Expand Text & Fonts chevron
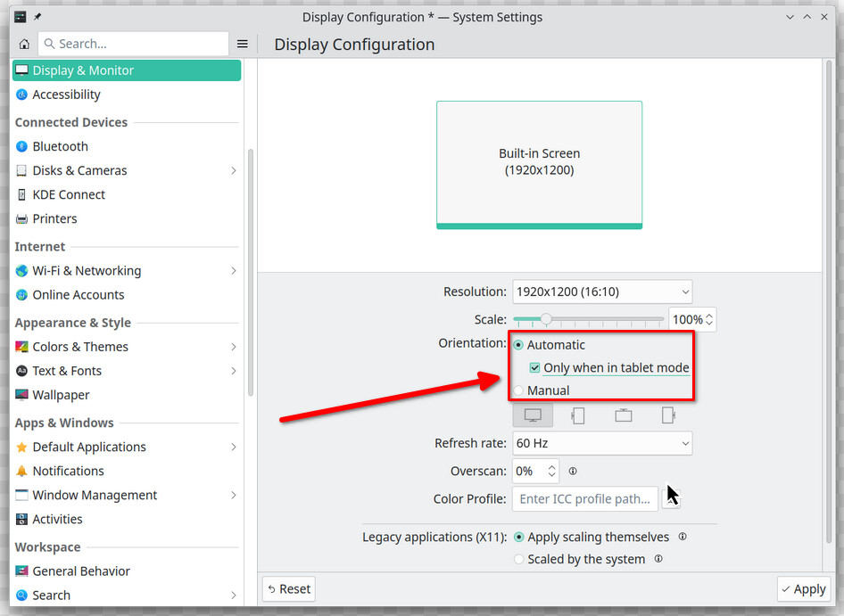Image resolution: width=844 pixels, height=616 pixels. click(234, 371)
